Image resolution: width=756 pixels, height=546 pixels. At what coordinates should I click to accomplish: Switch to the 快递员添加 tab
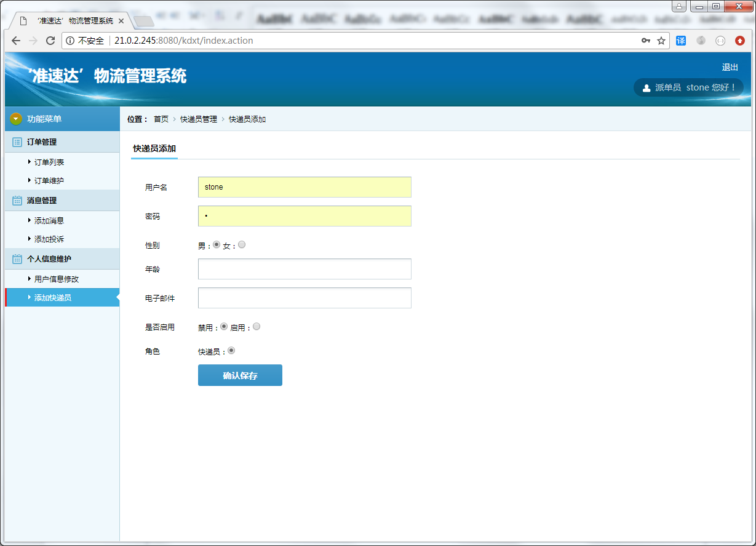(154, 149)
